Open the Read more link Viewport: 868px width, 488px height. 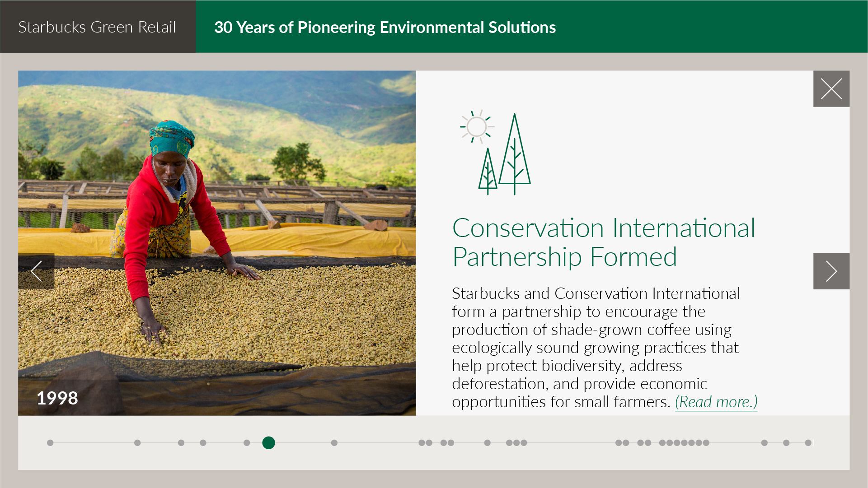click(716, 402)
